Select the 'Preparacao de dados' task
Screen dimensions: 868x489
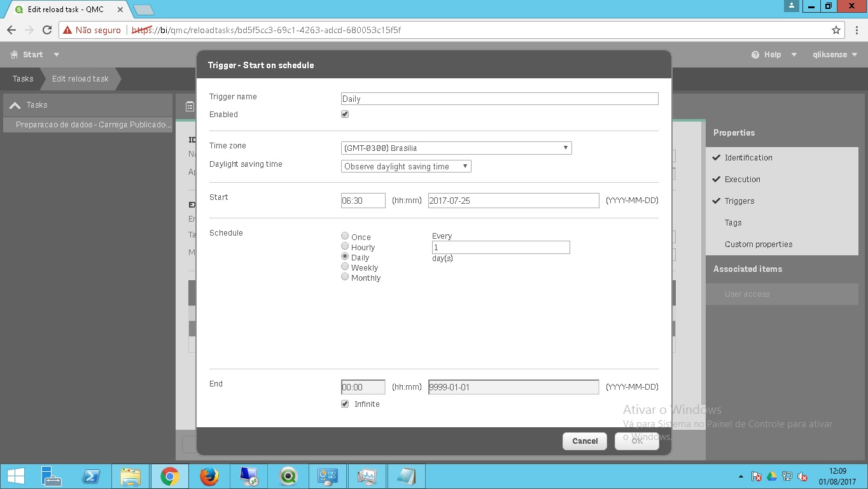(x=88, y=125)
